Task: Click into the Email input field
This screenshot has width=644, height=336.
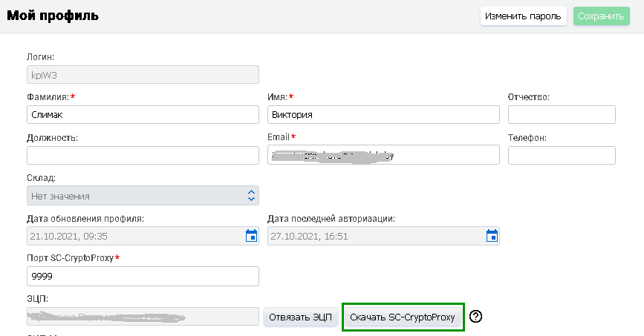Action: click(x=383, y=155)
